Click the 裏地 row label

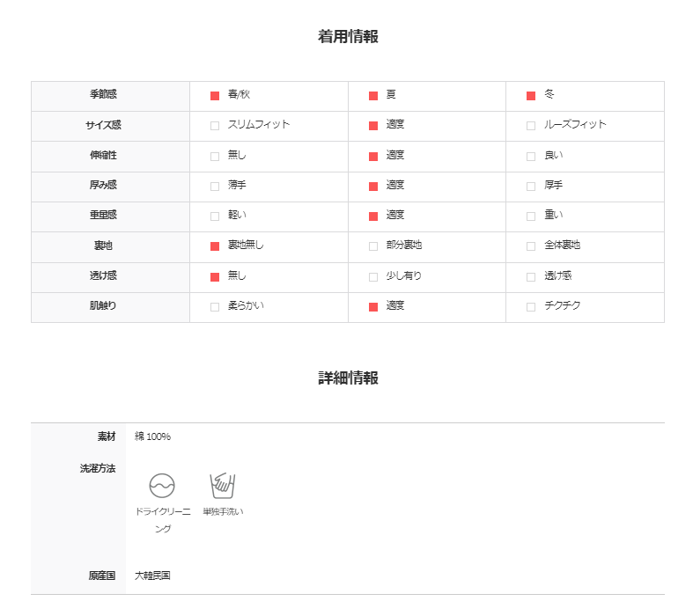(x=103, y=245)
